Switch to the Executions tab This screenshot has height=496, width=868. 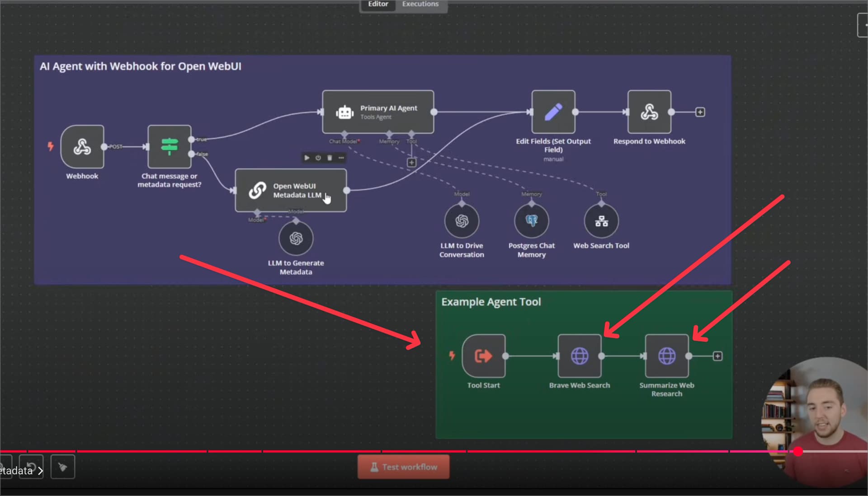pyautogui.click(x=420, y=4)
